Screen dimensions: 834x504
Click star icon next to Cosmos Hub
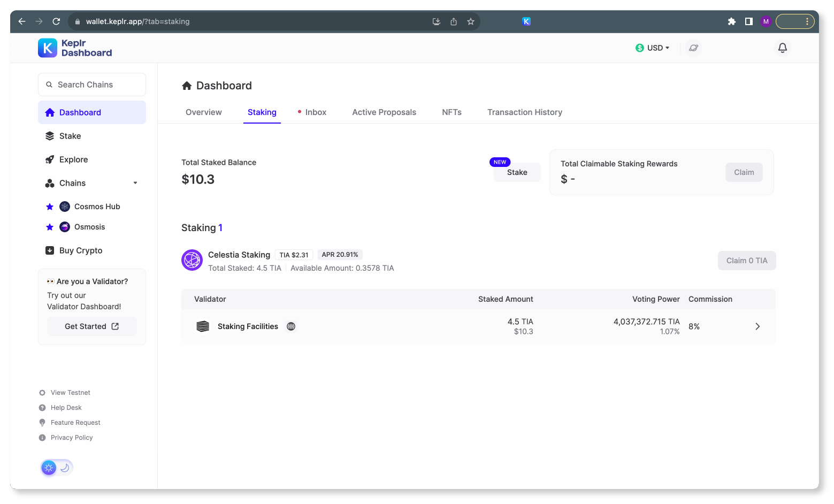click(x=50, y=207)
